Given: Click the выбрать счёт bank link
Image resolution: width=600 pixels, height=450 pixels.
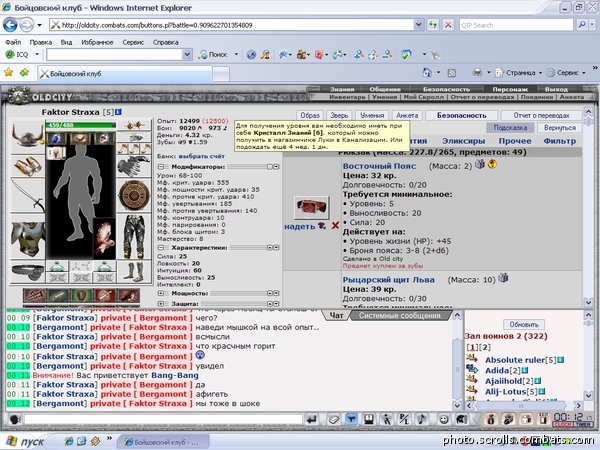Looking at the screenshot, I should [x=202, y=156].
